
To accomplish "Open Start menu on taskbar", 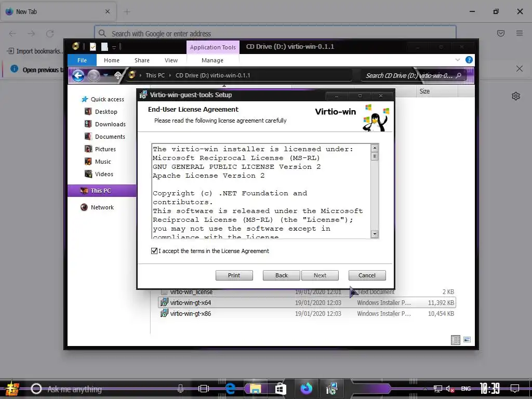I will tap(12, 389).
